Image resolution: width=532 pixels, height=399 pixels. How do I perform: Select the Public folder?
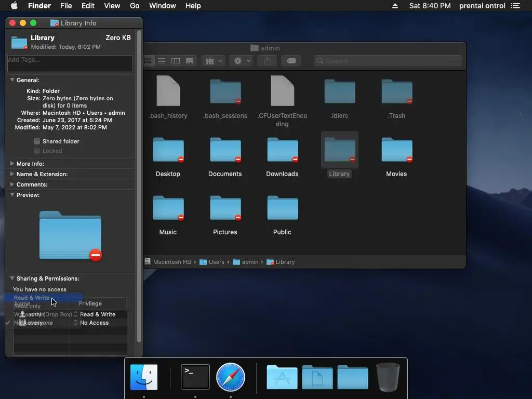(x=282, y=208)
